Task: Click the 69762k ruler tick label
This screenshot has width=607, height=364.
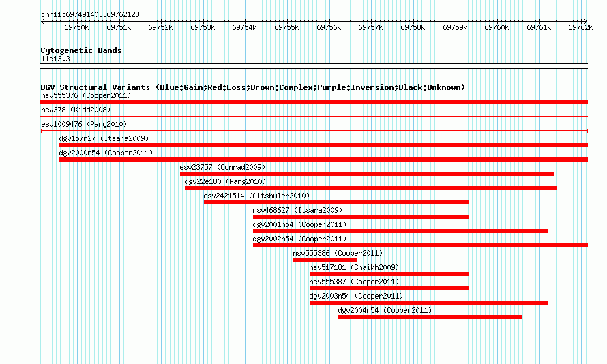Action: (x=580, y=27)
